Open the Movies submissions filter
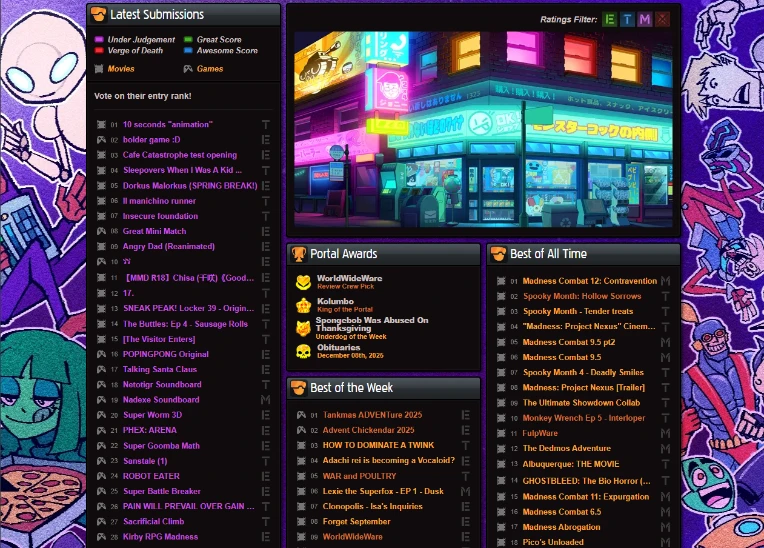 coord(120,69)
